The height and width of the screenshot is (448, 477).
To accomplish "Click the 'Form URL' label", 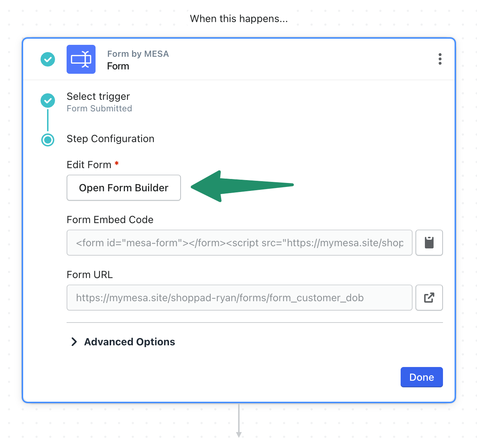I will coord(90,274).
